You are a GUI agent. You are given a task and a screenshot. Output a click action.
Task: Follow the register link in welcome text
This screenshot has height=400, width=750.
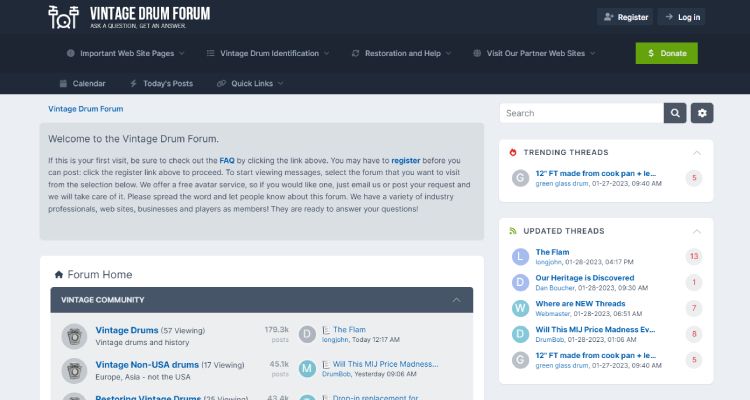pos(406,161)
